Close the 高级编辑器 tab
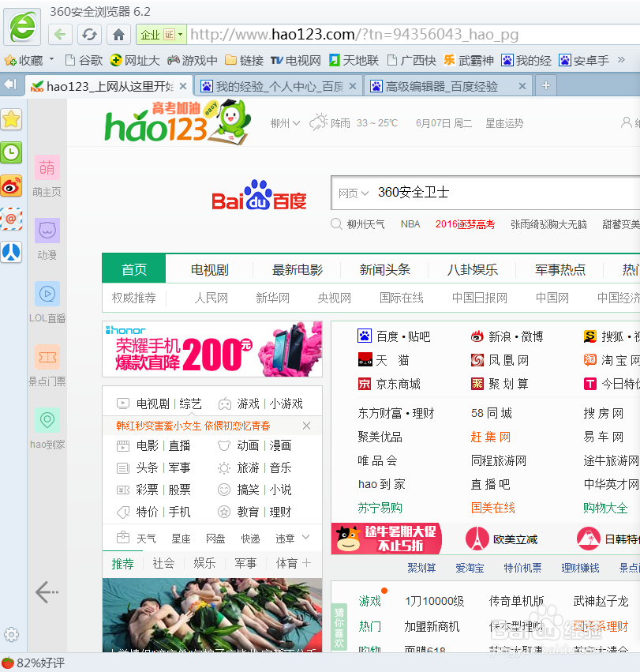640x672 pixels. [522, 86]
